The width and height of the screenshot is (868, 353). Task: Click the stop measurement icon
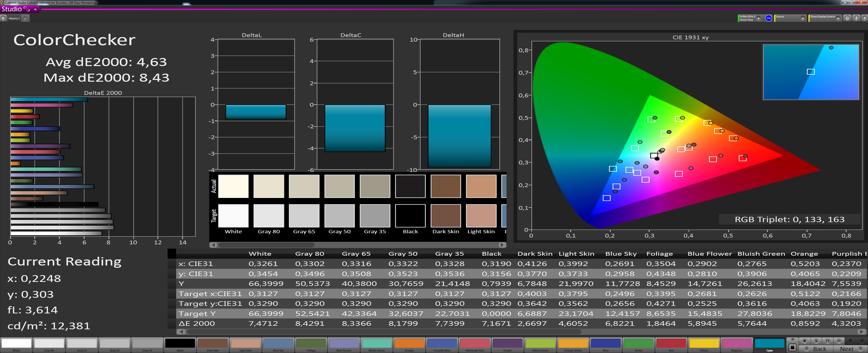tap(804, 341)
